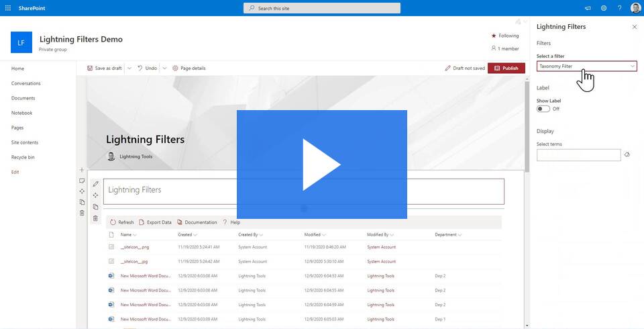Image resolution: width=644 pixels, height=329 pixels.
Task: Play the video with the center button
Action: pyautogui.click(x=321, y=164)
